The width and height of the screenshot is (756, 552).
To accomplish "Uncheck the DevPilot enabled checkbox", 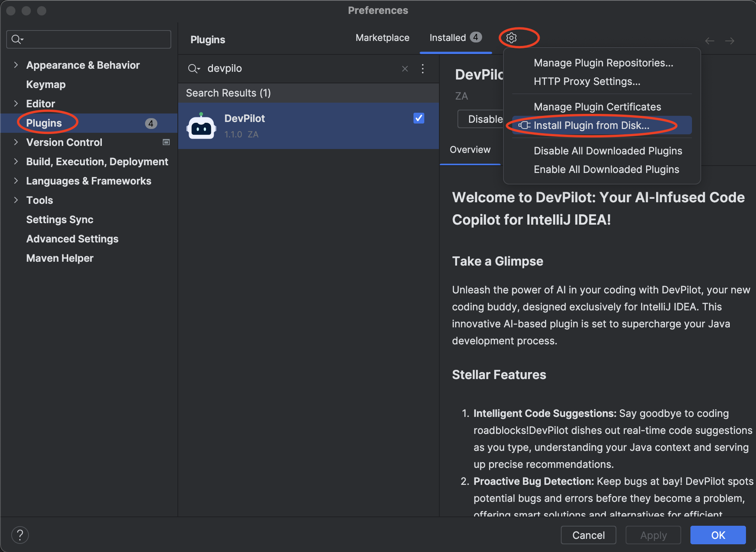I will [x=419, y=118].
